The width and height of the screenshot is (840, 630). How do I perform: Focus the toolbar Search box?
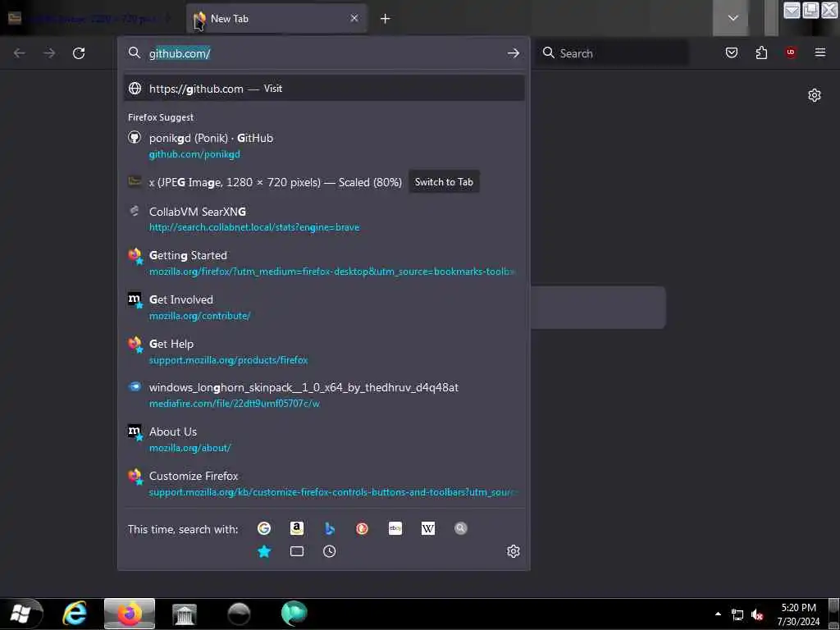tap(614, 53)
